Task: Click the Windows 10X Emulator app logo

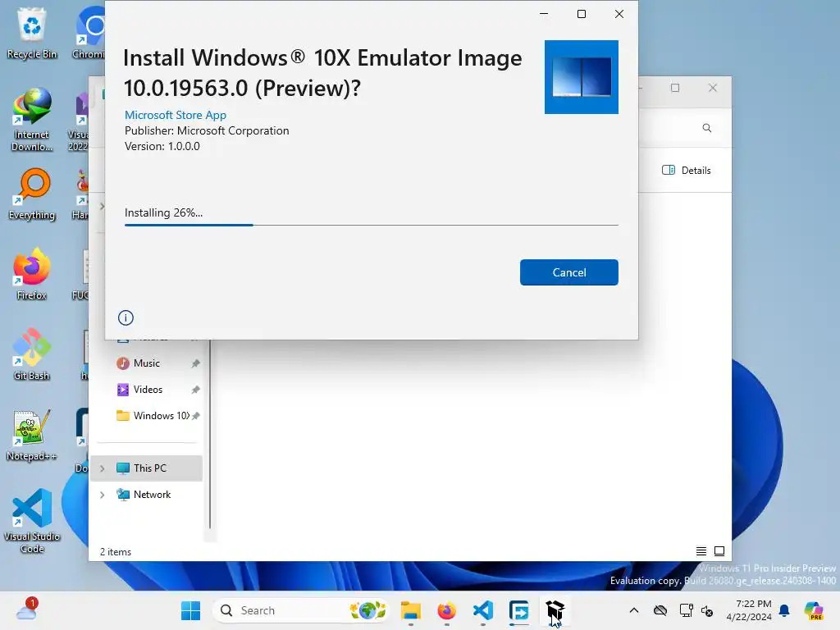Action: (x=582, y=76)
